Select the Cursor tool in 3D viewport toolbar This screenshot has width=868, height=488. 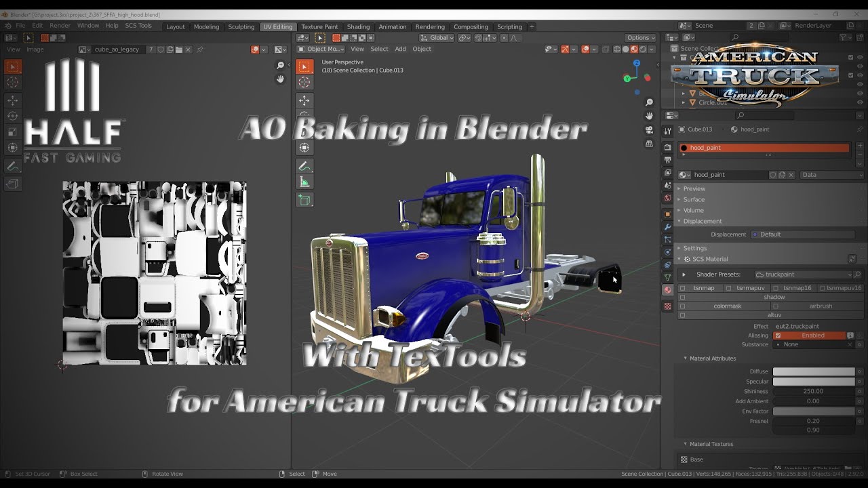pos(304,83)
